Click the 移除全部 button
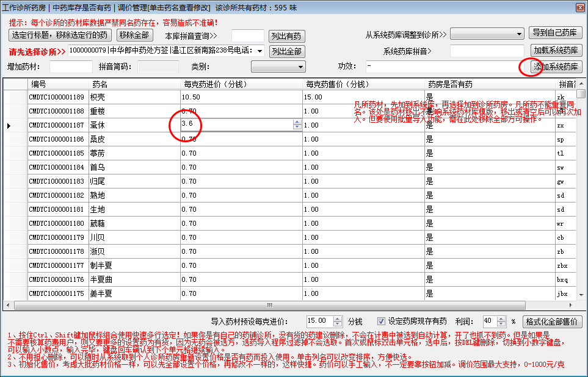 [134, 35]
